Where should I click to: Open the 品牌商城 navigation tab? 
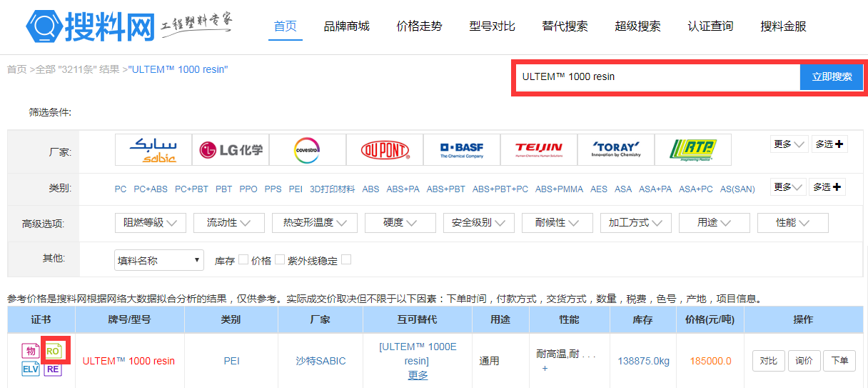pos(346,26)
